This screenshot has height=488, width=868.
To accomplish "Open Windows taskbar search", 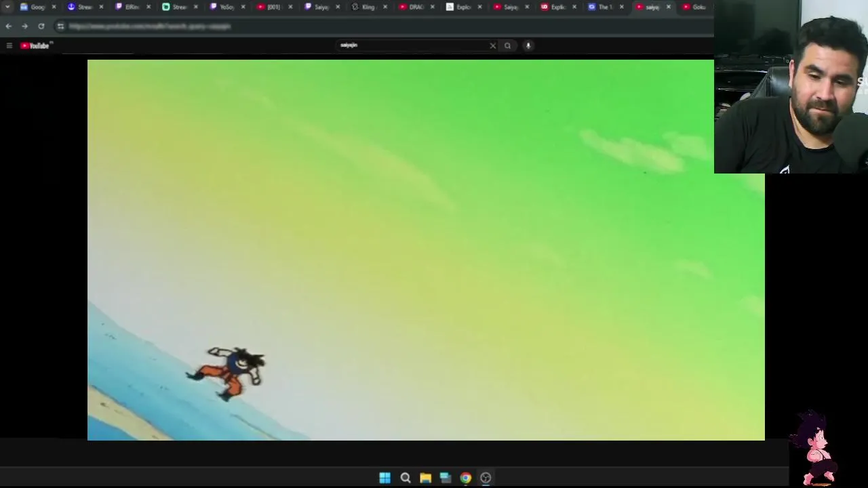I will coord(406,478).
